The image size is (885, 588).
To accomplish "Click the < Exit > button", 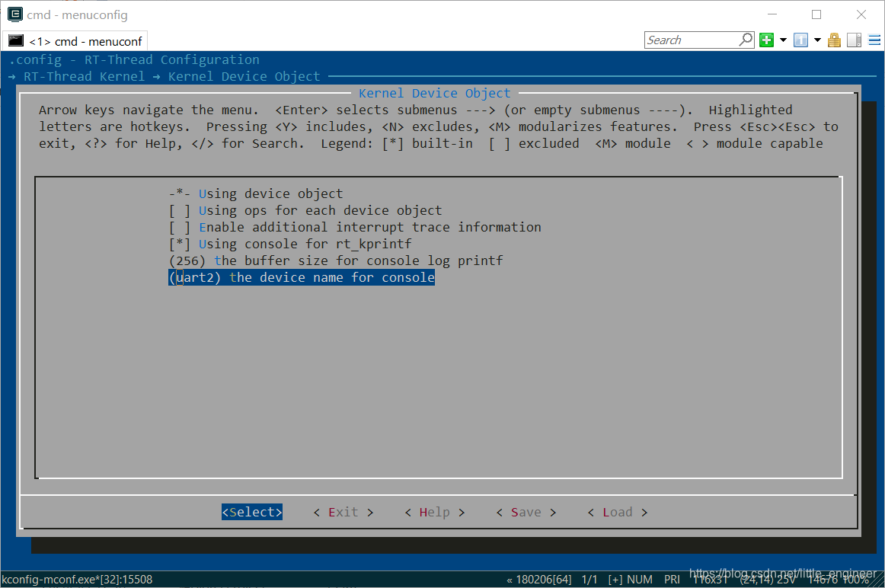I will (343, 512).
